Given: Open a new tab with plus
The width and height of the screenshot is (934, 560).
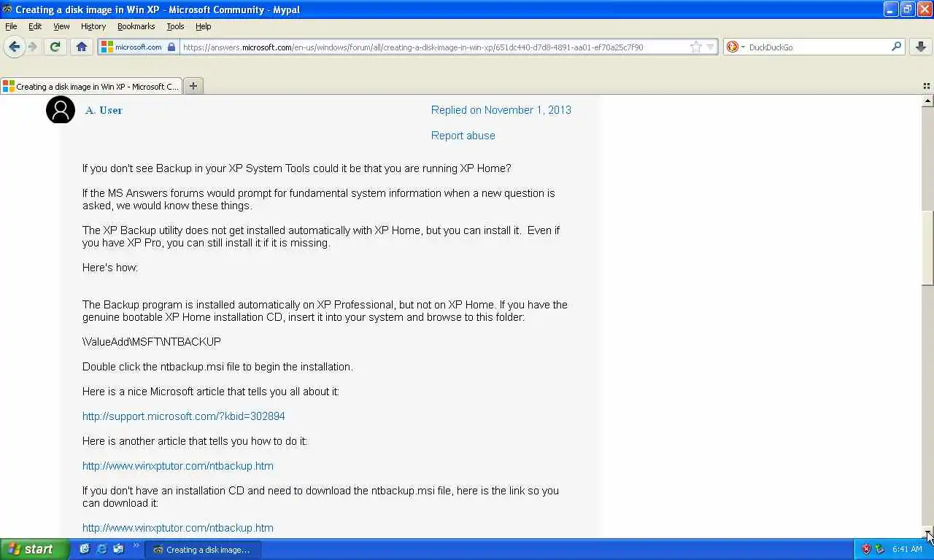Looking at the screenshot, I should [x=193, y=86].
